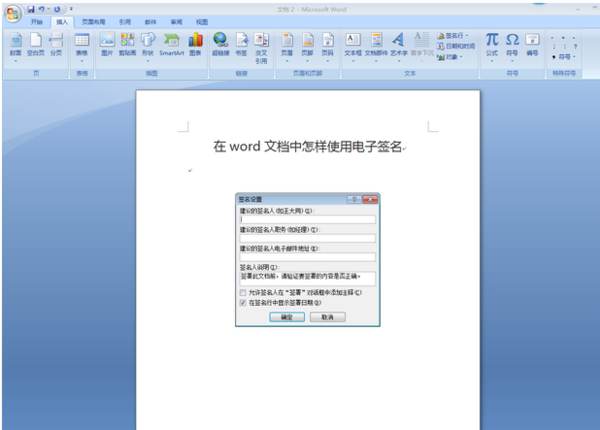Insert a chart using 图表 icon

click(x=196, y=43)
